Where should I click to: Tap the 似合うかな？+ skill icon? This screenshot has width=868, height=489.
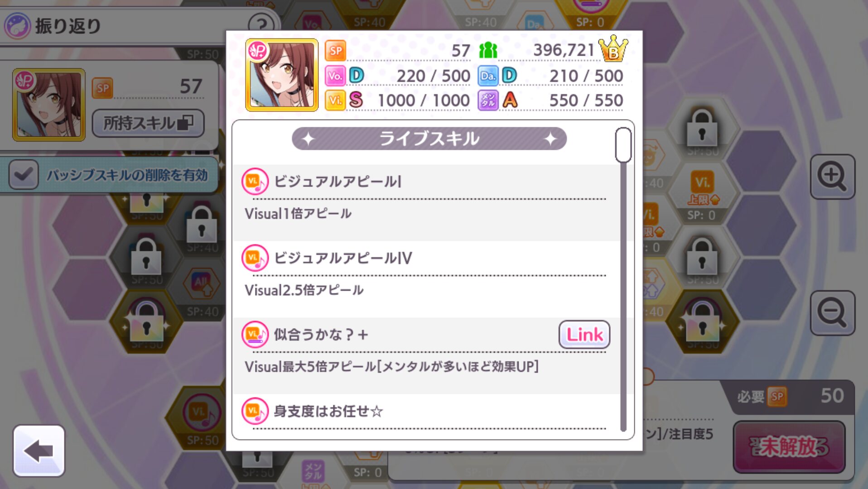click(255, 335)
